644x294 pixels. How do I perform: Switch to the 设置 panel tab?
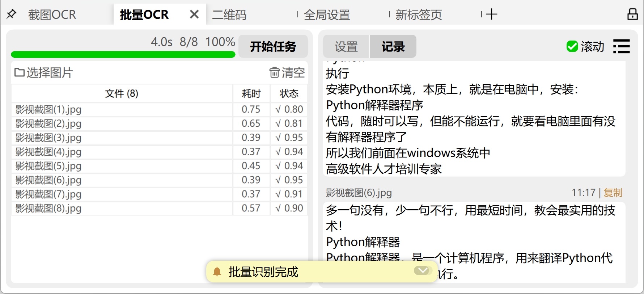tap(346, 47)
